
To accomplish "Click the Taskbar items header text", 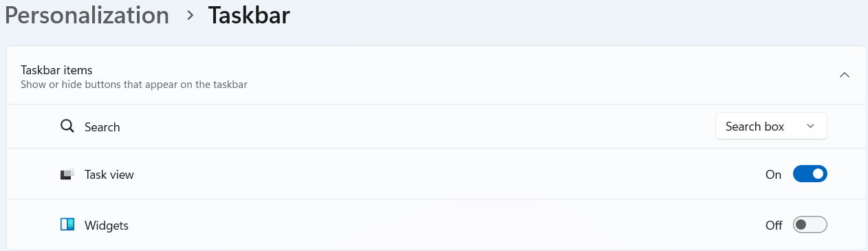I will pos(56,70).
